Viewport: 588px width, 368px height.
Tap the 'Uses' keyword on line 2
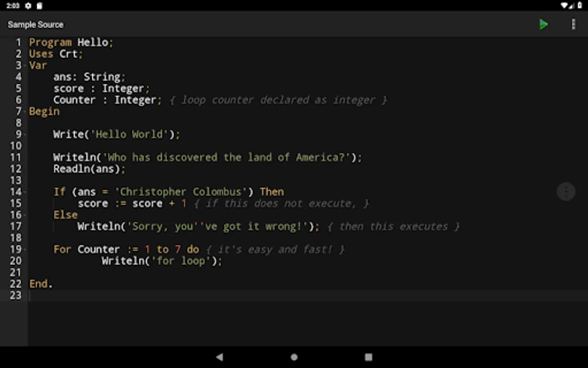pyautogui.click(x=41, y=54)
